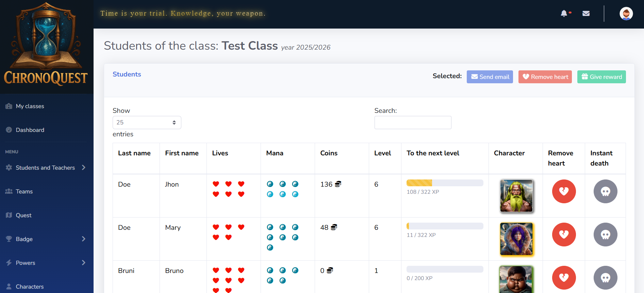Open the notifications bell icon
644x293 pixels.
pyautogui.click(x=564, y=14)
